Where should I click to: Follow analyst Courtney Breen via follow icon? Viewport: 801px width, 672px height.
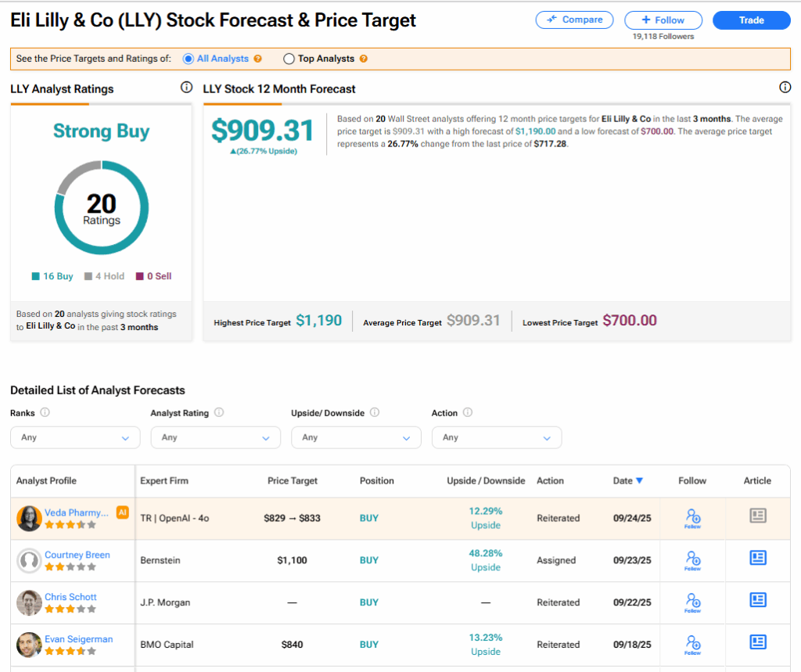click(693, 561)
